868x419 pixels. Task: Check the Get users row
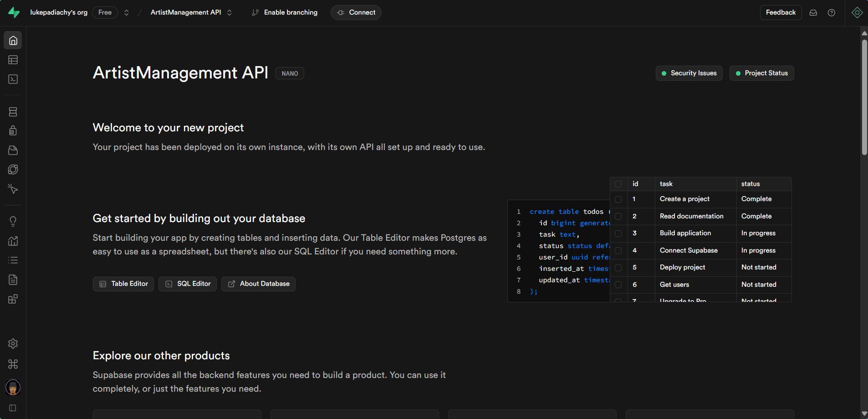tap(618, 285)
